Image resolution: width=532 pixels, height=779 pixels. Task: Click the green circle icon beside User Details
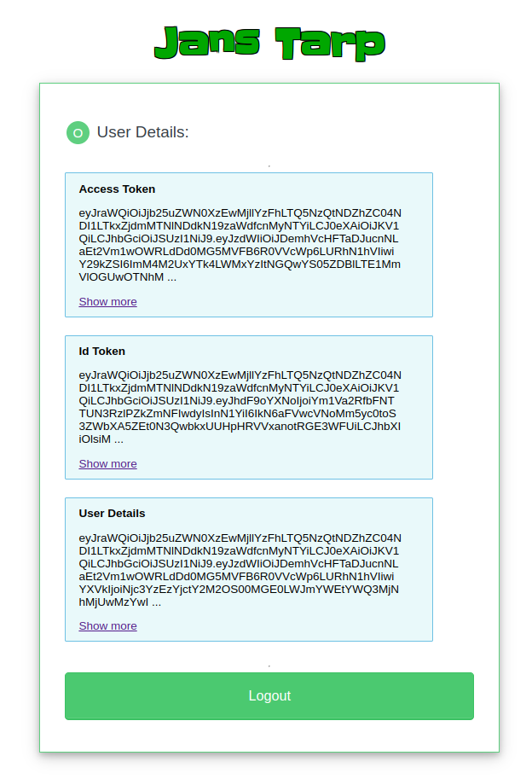(x=78, y=132)
